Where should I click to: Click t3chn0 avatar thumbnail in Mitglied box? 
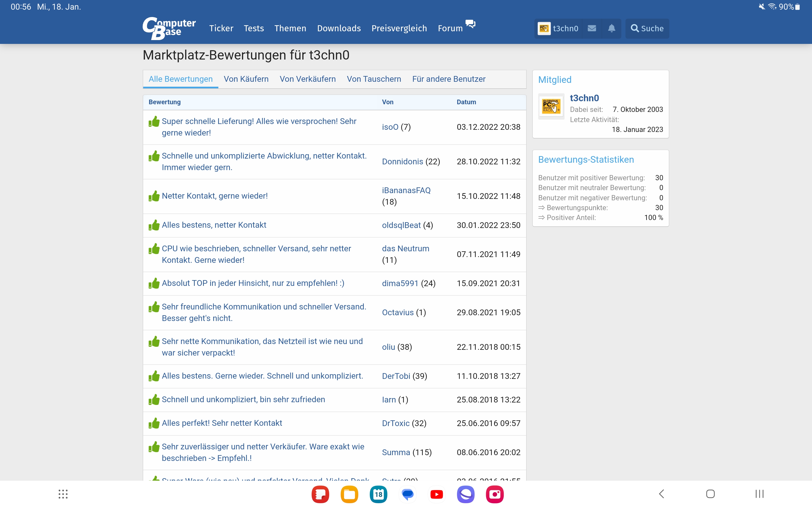coord(551,106)
